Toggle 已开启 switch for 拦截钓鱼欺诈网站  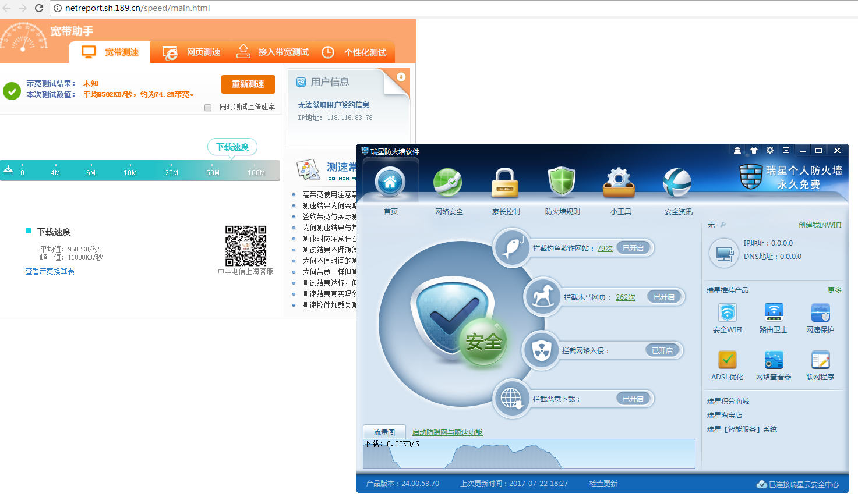coord(633,249)
